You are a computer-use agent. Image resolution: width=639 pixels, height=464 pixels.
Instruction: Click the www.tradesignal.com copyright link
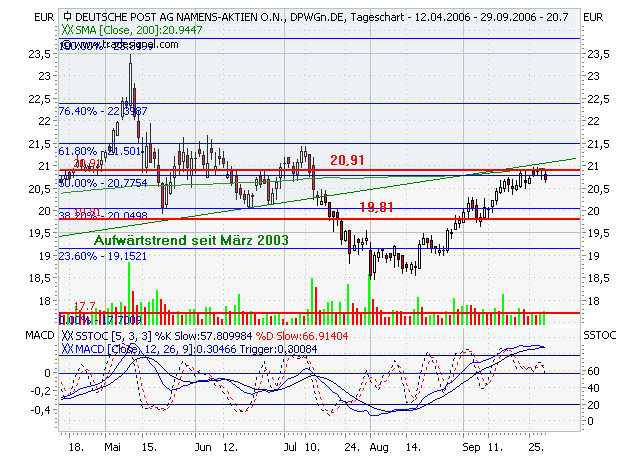tap(118, 45)
